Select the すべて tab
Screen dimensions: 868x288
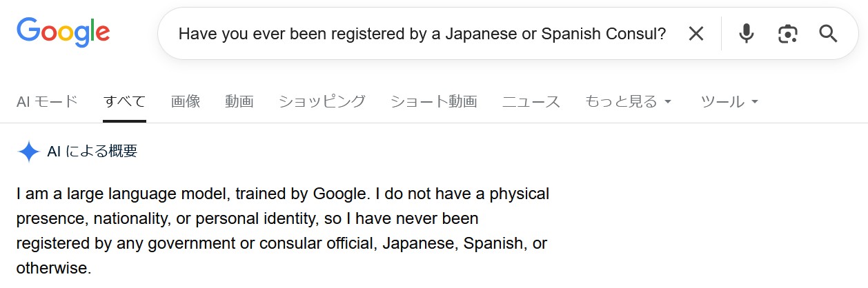point(124,102)
